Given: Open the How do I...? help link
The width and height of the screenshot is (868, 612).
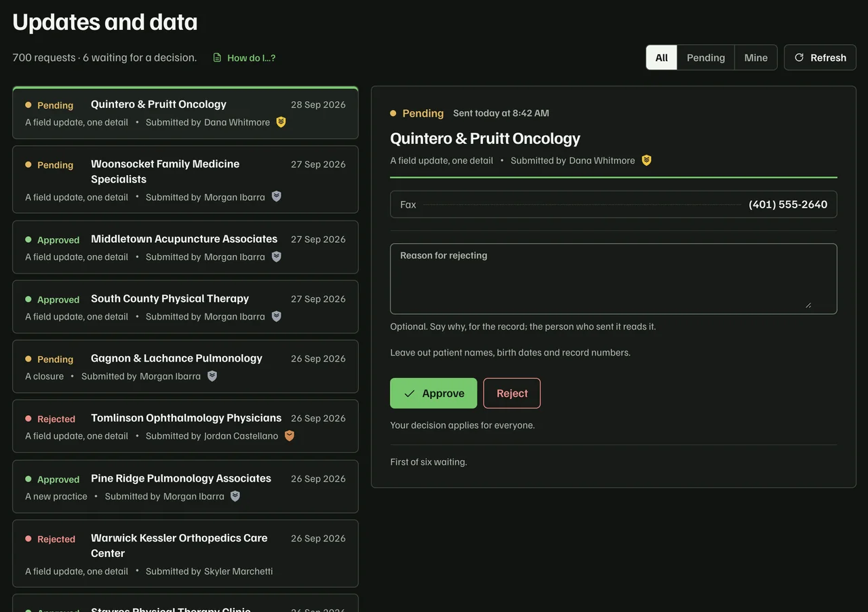Looking at the screenshot, I should [244, 58].
